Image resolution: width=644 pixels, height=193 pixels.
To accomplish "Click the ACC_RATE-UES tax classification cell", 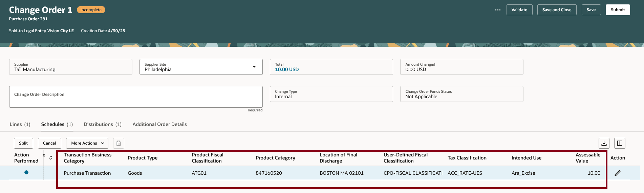I will [x=465, y=173].
